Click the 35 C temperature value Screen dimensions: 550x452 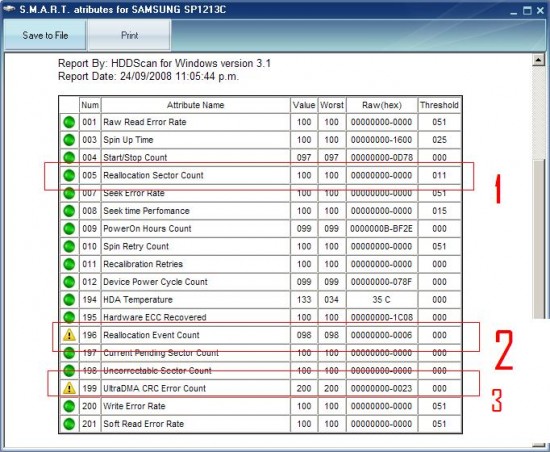tap(381, 299)
